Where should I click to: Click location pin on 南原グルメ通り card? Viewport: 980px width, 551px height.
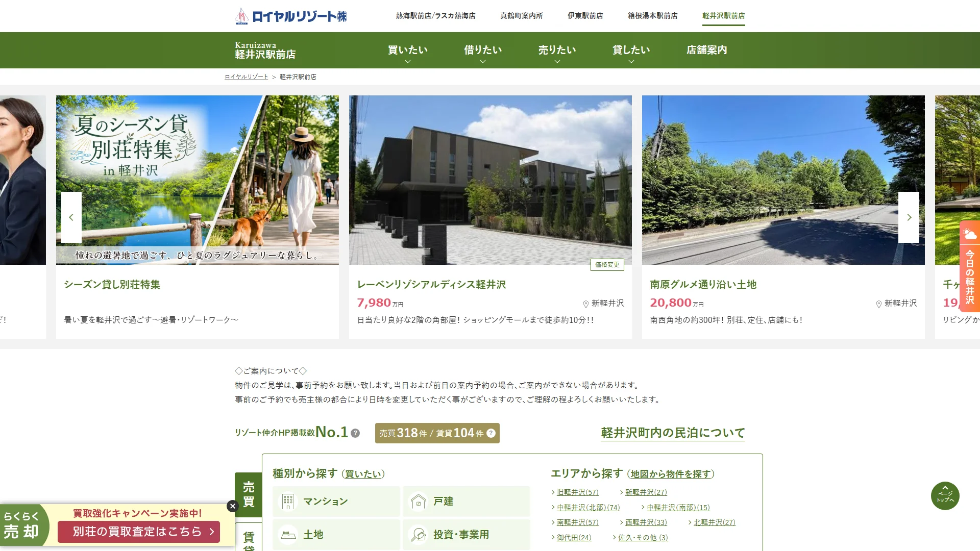point(879,304)
